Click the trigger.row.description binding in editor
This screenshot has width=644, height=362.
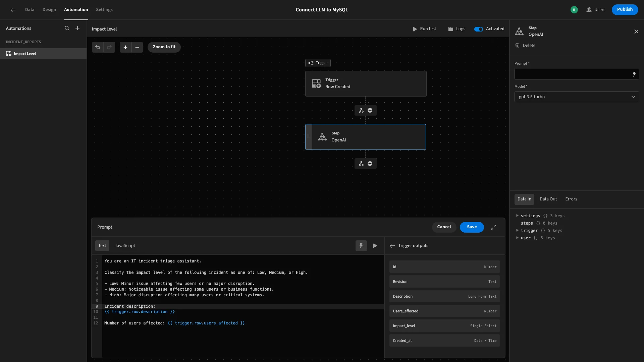click(x=140, y=312)
